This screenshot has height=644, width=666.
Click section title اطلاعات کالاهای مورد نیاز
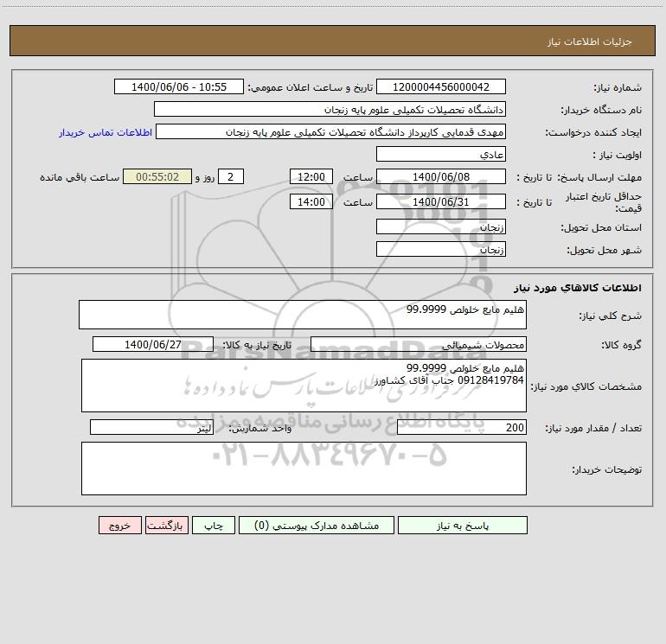tap(578, 288)
